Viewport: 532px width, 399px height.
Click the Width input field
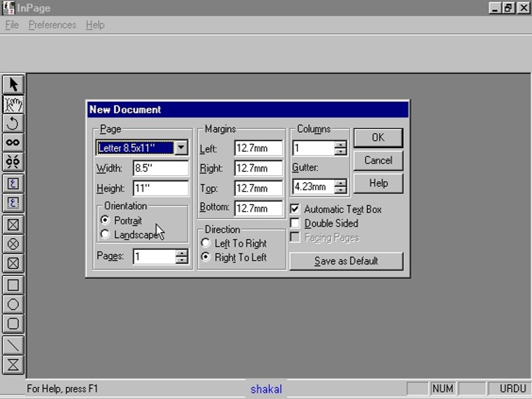point(161,168)
